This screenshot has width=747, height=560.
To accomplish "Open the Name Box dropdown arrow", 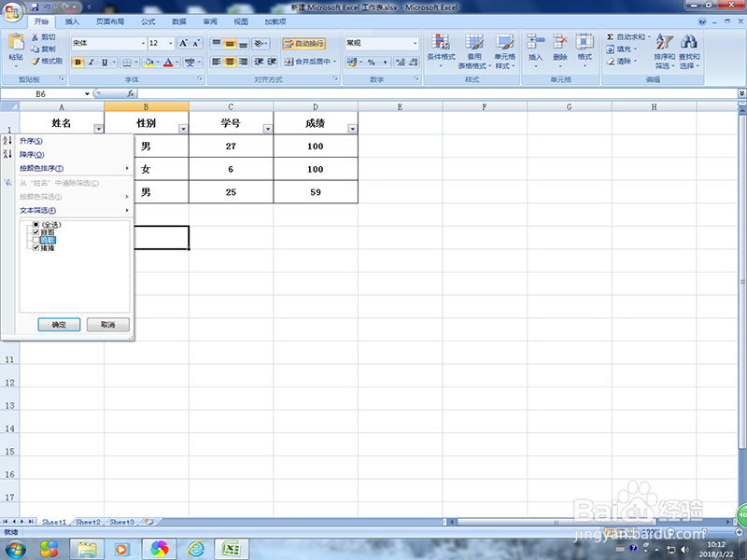I will (87, 94).
